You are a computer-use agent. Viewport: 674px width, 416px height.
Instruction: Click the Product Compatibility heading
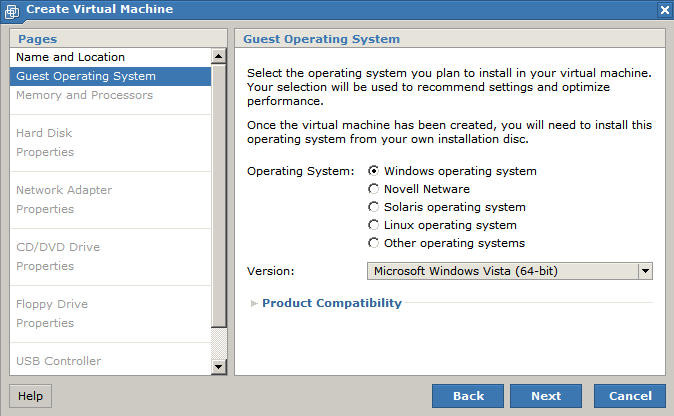click(x=332, y=303)
